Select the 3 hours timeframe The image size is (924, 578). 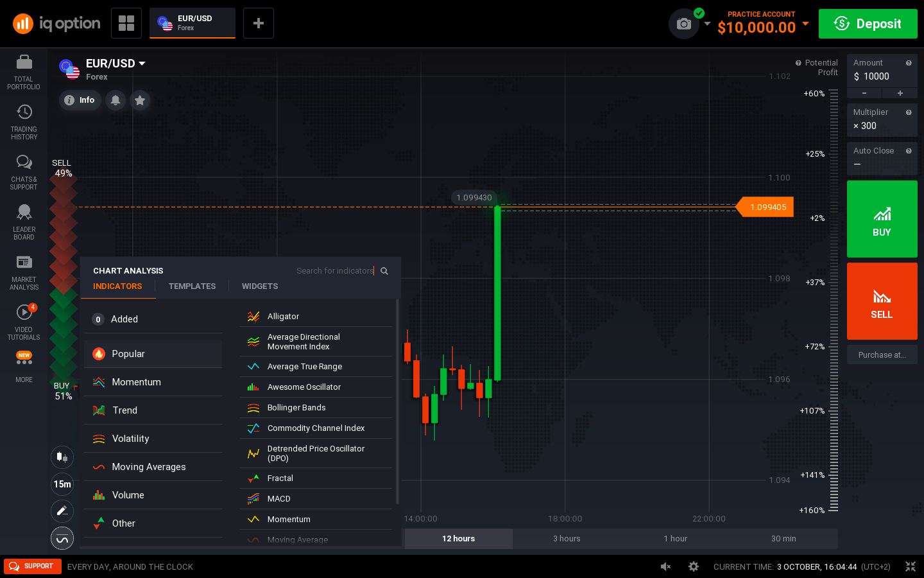tap(567, 539)
